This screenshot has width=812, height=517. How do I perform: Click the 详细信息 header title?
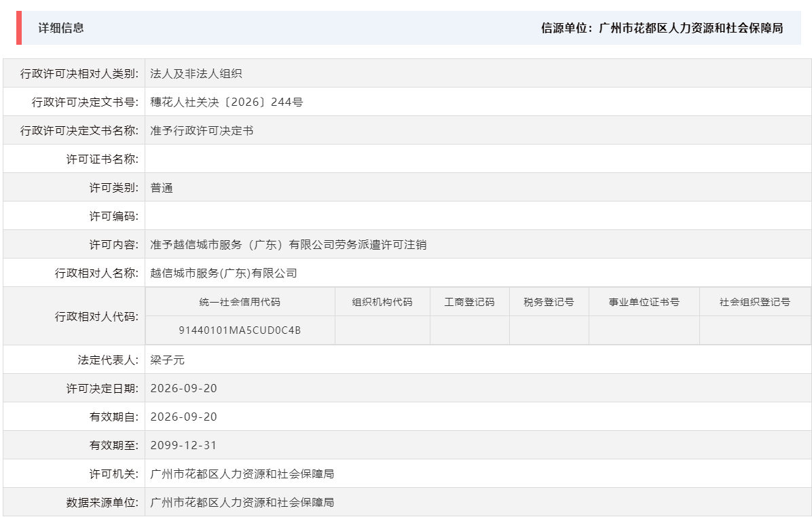tap(61, 28)
